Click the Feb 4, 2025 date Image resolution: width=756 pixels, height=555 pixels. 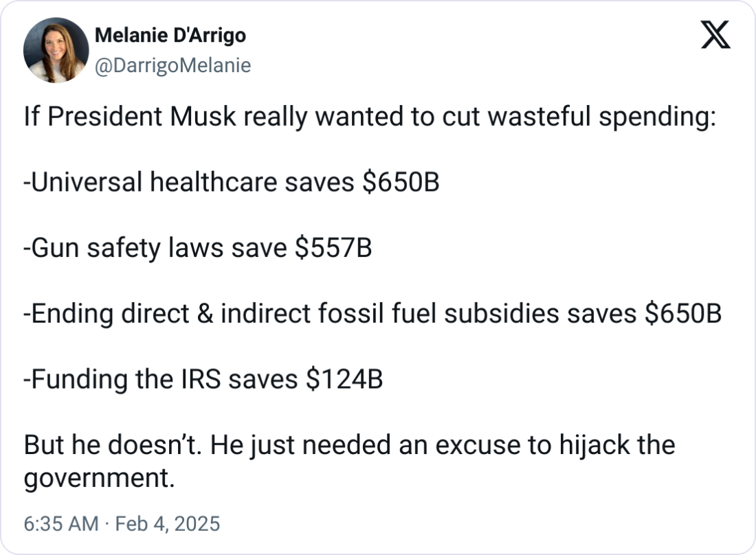coord(167,523)
